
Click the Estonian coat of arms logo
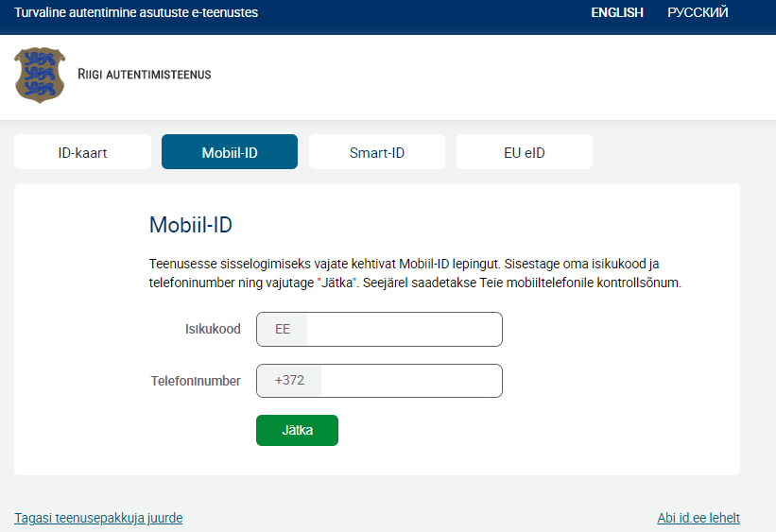[40, 76]
